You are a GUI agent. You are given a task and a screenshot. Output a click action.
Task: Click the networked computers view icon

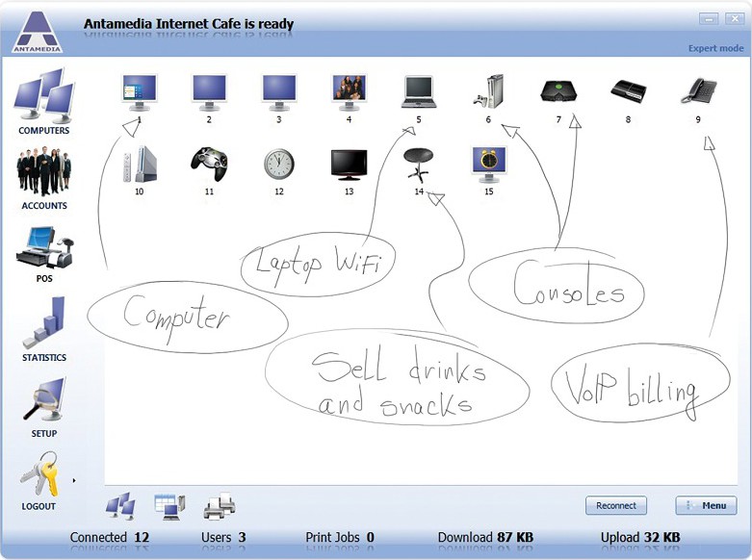click(x=120, y=506)
